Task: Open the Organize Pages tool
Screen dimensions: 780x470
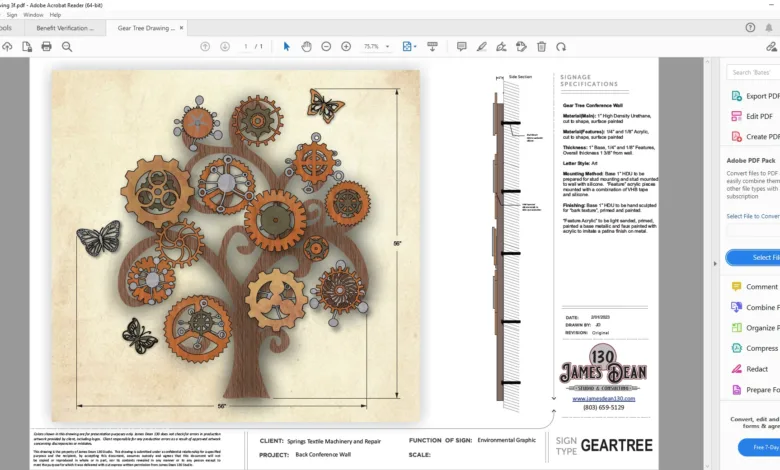Action: click(x=755, y=328)
